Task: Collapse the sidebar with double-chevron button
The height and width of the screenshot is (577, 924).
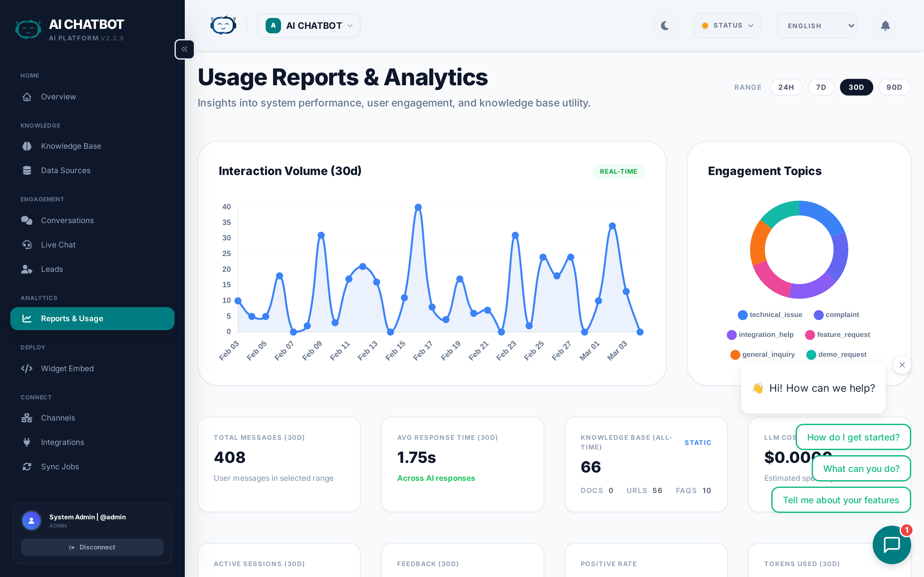Action: coord(184,49)
